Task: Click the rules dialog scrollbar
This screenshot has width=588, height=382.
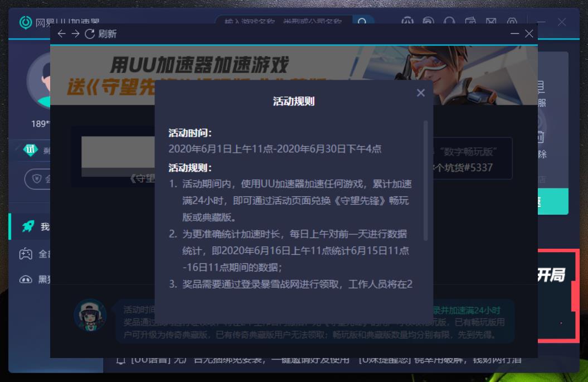Action: 425,181
